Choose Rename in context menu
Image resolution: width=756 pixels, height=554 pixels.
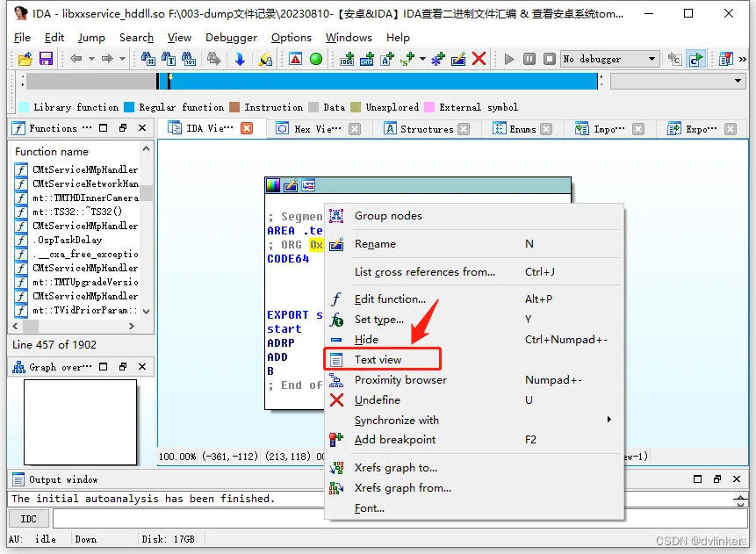tap(375, 244)
